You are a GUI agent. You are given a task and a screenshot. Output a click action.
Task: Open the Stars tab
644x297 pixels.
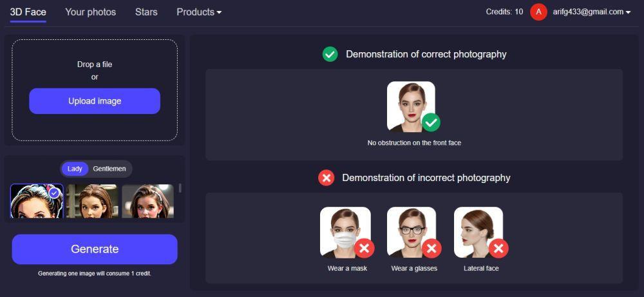pos(146,12)
